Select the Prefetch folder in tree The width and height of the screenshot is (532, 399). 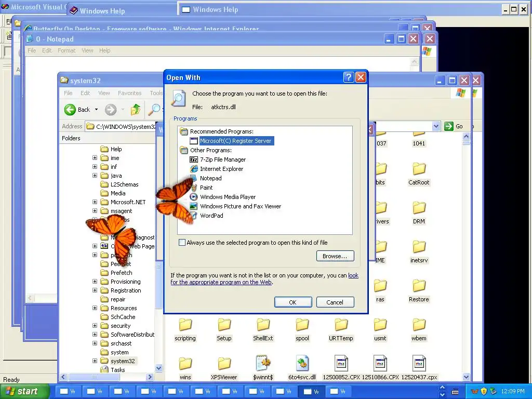(x=116, y=272)
